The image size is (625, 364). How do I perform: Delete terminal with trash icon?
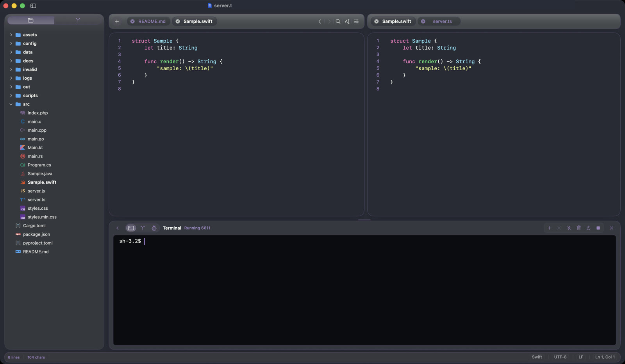[579, 228]
